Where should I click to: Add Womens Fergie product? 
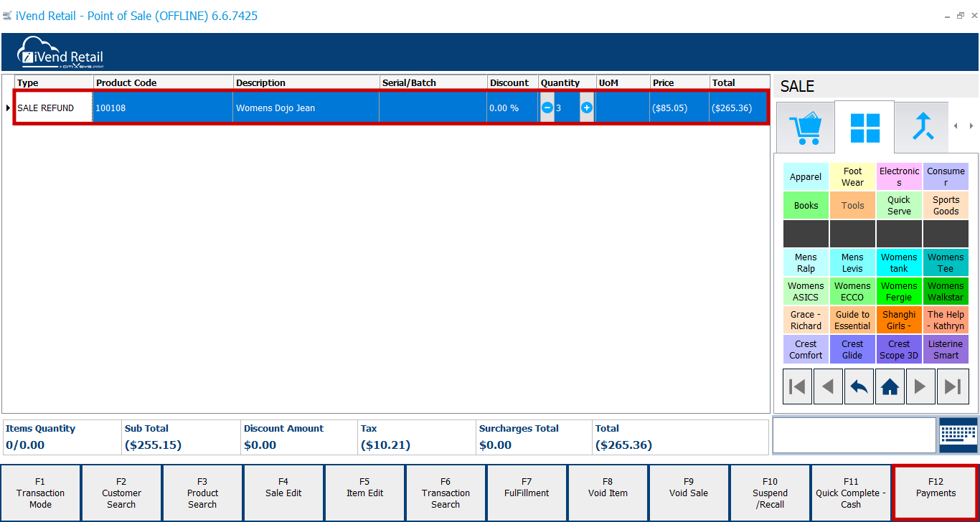pos(899,291)
